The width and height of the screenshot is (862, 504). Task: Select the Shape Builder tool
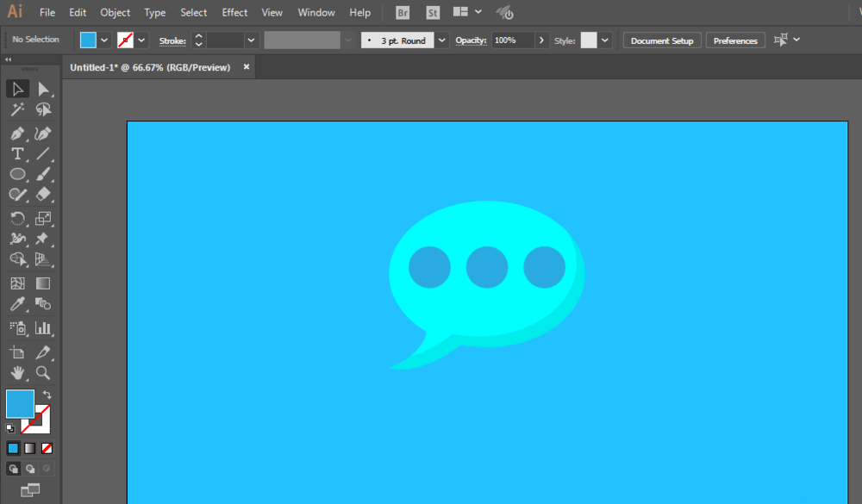click(x=17, y=259)
